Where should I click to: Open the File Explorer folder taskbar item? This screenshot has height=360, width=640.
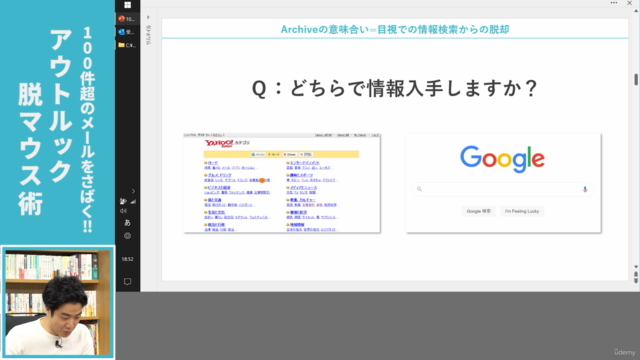(127, 45)
